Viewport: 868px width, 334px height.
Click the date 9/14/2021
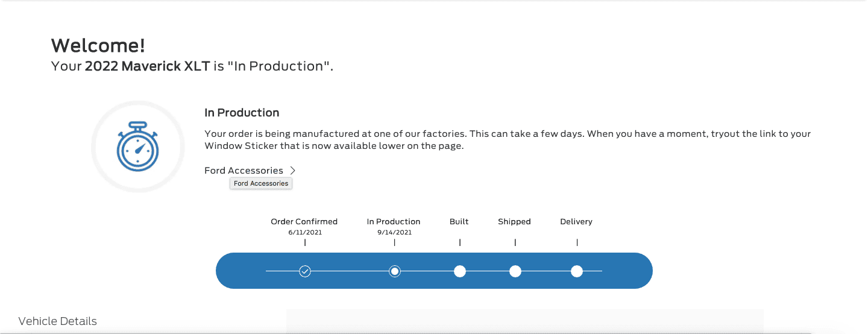394,232
